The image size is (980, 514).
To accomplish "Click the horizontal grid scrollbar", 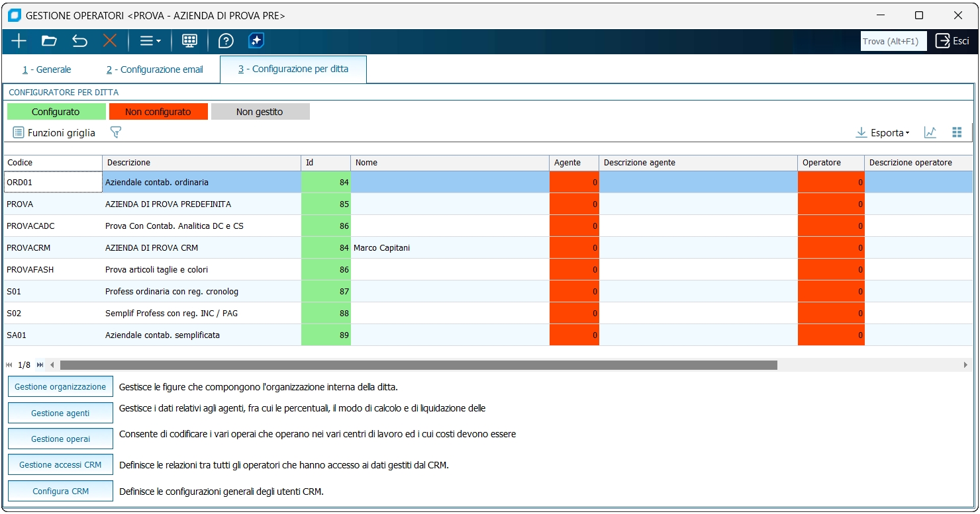I will point(418,365).
